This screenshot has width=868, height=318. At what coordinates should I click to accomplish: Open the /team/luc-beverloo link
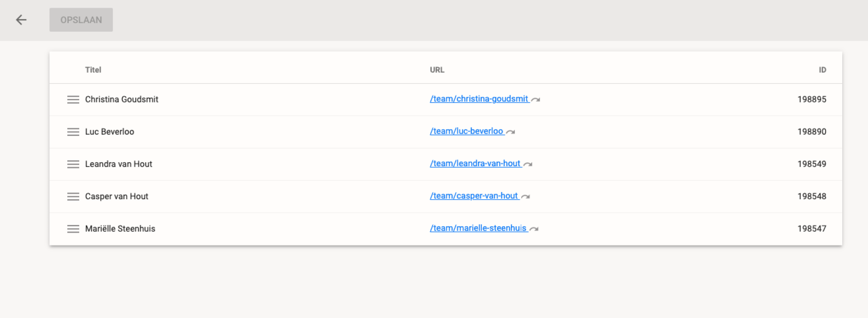coord(466,131)
